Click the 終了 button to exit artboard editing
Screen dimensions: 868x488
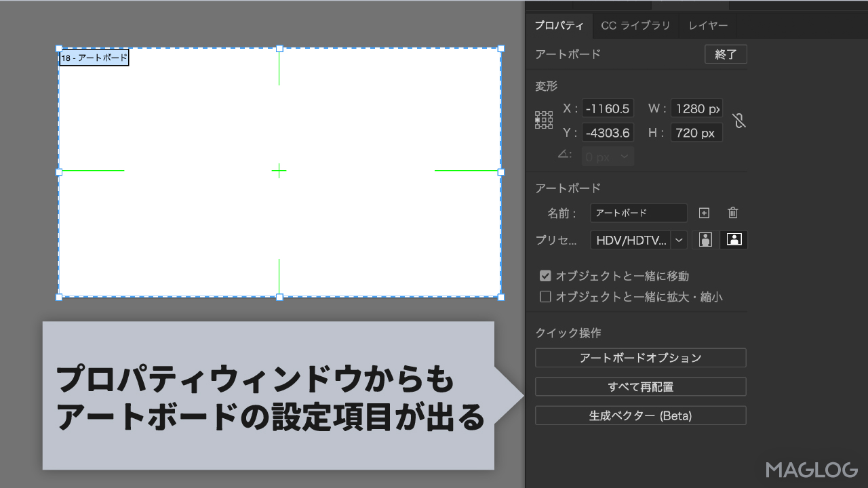pos(726,54)
